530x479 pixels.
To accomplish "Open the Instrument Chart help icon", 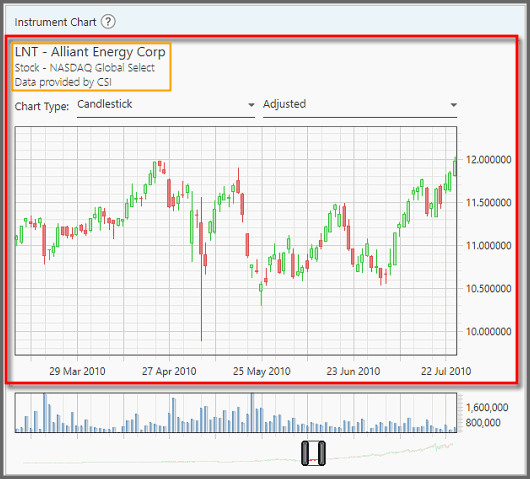I will coord(108,22).
